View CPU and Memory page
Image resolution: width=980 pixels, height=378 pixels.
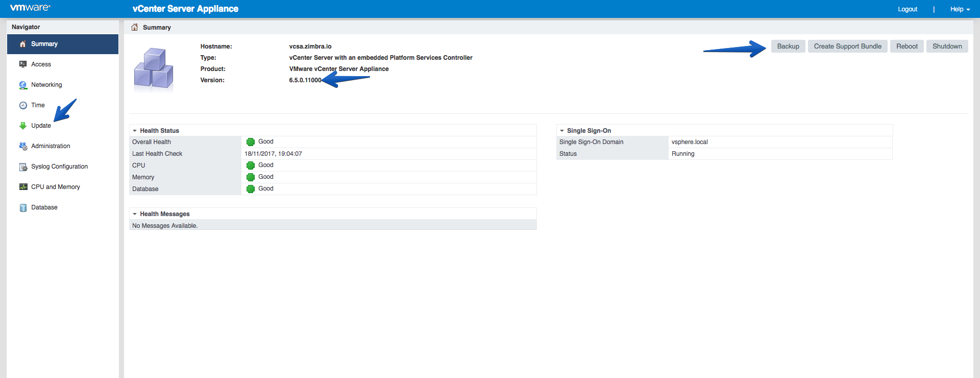(63, 187)
